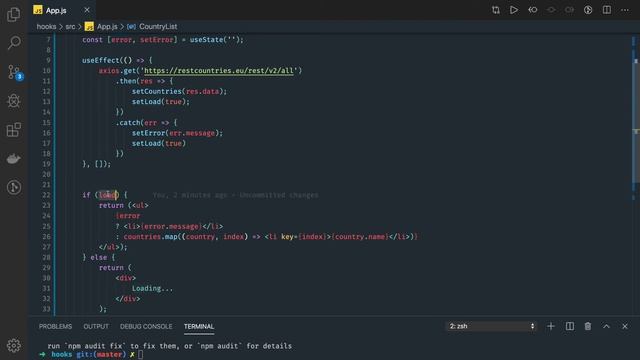Select the App.js editor tab
The height and width of the screenshot is (360, 640).
tap(62, 10)
